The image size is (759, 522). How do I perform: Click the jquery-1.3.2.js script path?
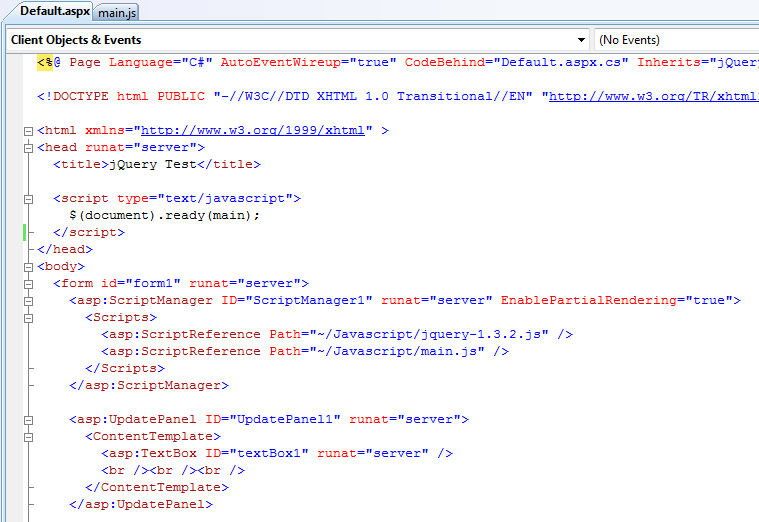tap(429, 334)
